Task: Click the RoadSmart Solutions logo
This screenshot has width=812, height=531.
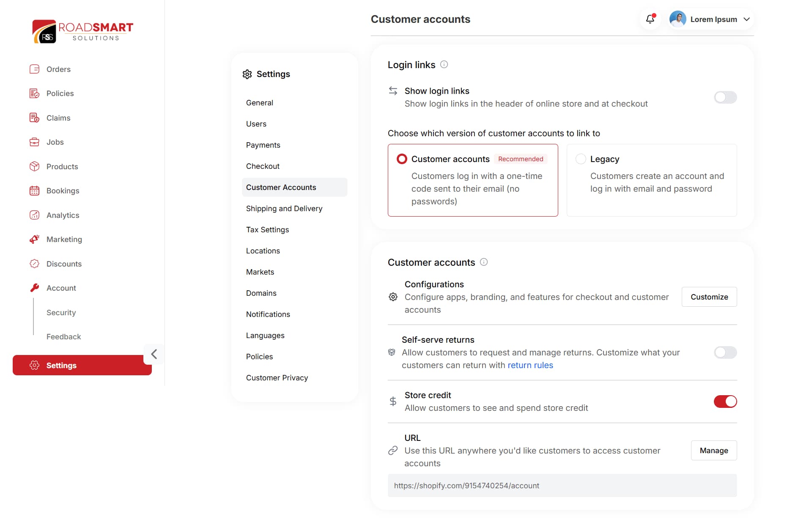Action: [x=82, y=31]
